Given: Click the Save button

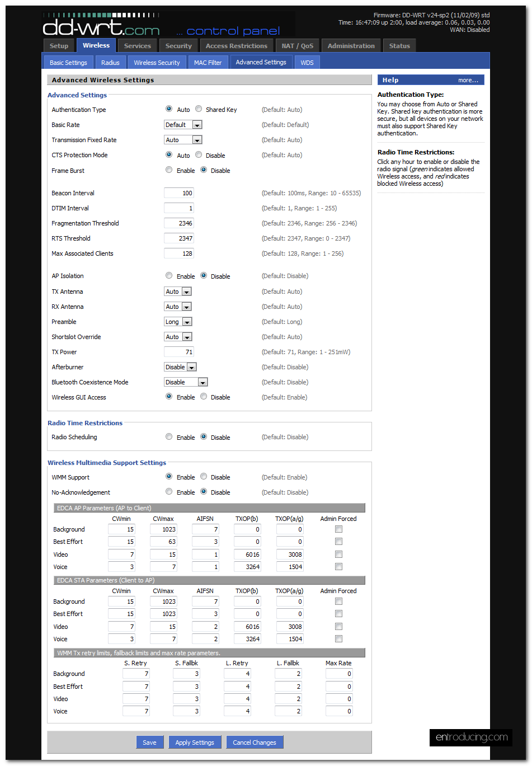Looking at the screenshot, I should point(149,742).
